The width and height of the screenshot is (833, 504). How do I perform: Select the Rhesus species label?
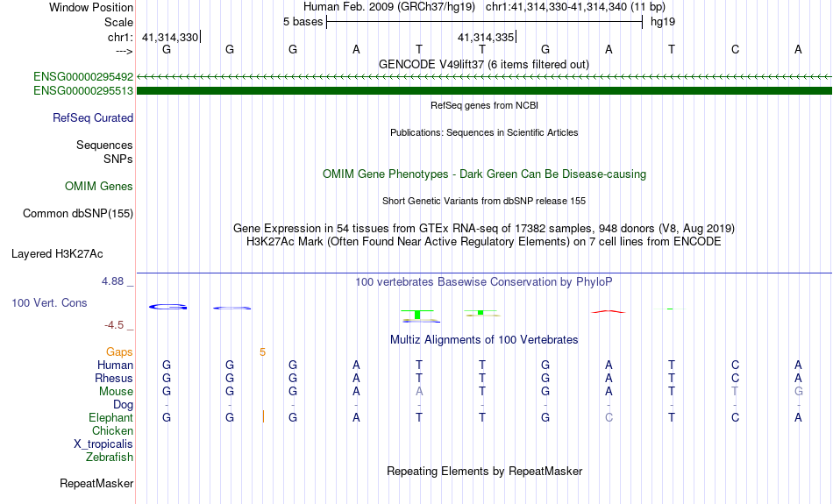pos(114,378)
